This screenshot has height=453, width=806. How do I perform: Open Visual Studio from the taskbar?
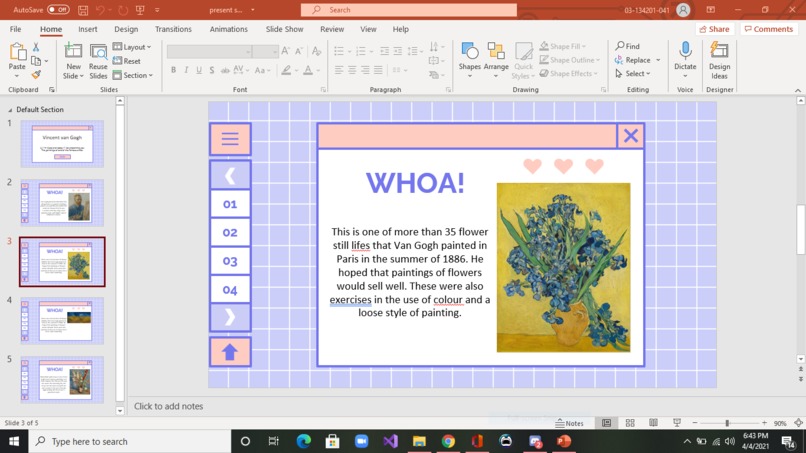(390, 441)
